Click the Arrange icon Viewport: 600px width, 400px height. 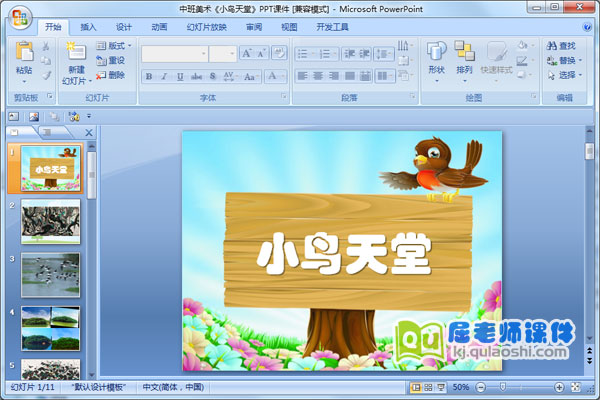pos(464,51)
